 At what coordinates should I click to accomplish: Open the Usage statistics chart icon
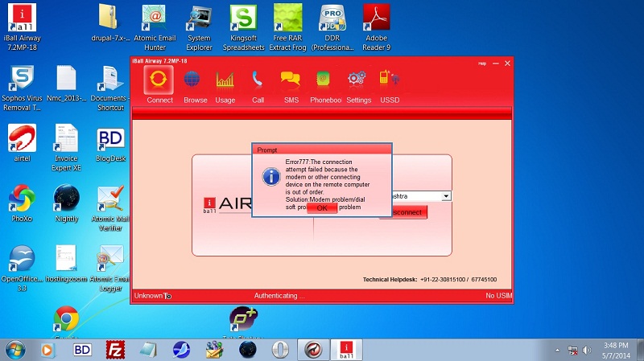(x=225, y=83)
